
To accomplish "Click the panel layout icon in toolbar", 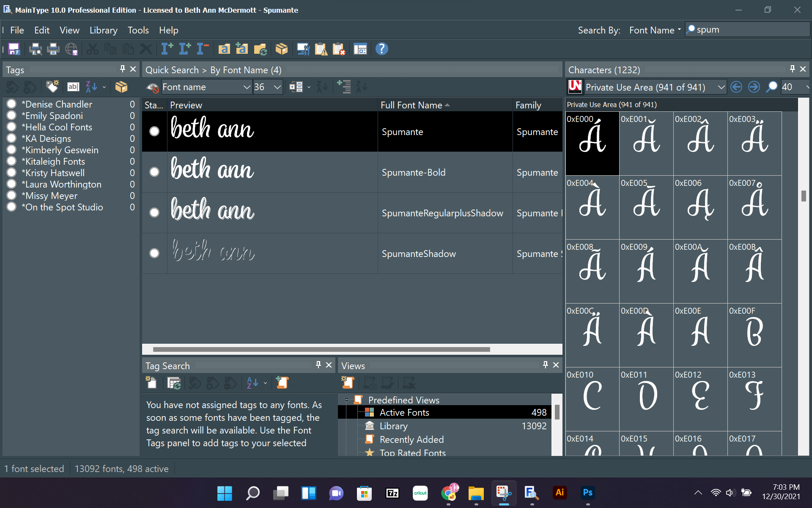I will pos(360,49).
